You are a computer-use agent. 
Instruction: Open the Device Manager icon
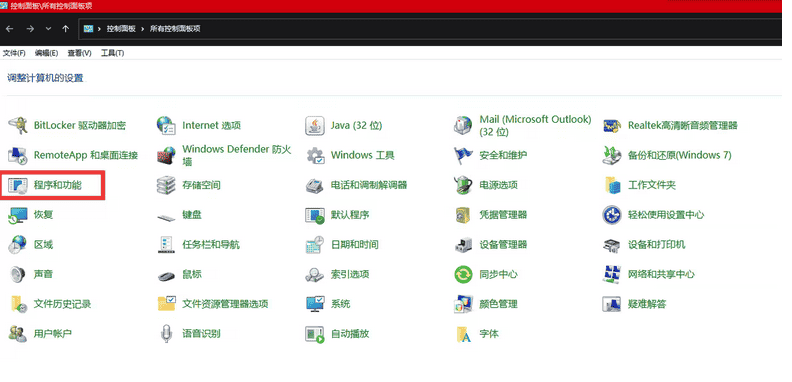coord(463,245)
